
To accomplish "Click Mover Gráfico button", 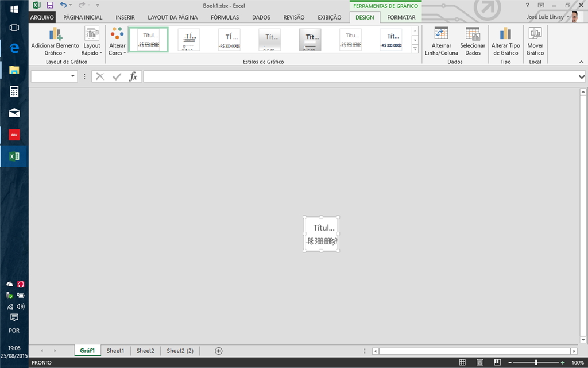I will point(535,41).
